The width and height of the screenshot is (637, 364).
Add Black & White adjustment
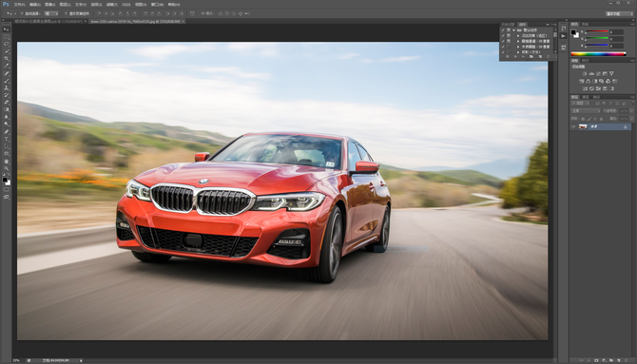pyautogui.click(x=595, y=81)
